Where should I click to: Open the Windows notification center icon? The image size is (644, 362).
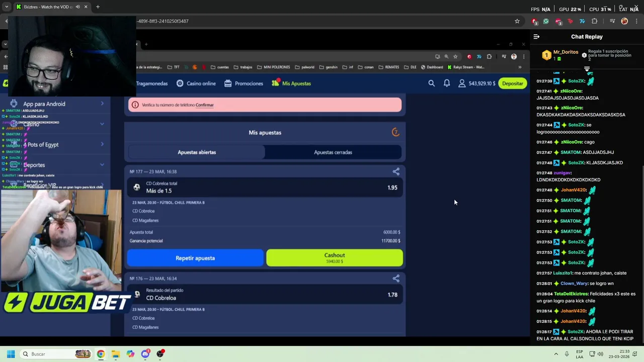[x=636, y=354]
